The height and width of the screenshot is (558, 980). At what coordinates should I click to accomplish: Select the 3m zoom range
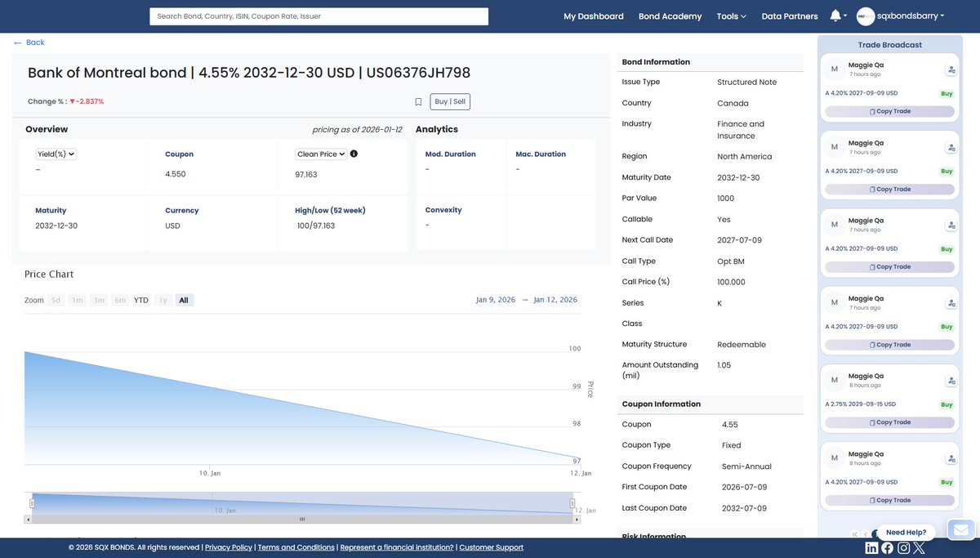click(99, 301)
